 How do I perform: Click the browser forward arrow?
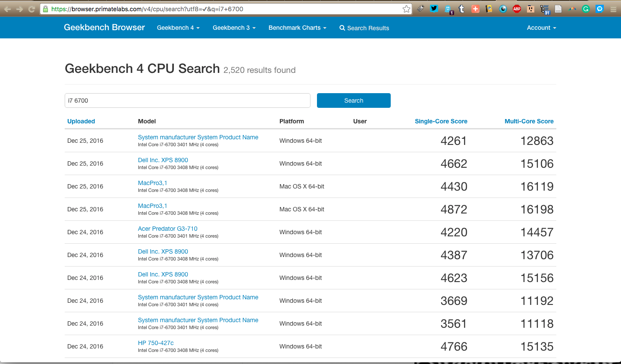tap(19, 9)
